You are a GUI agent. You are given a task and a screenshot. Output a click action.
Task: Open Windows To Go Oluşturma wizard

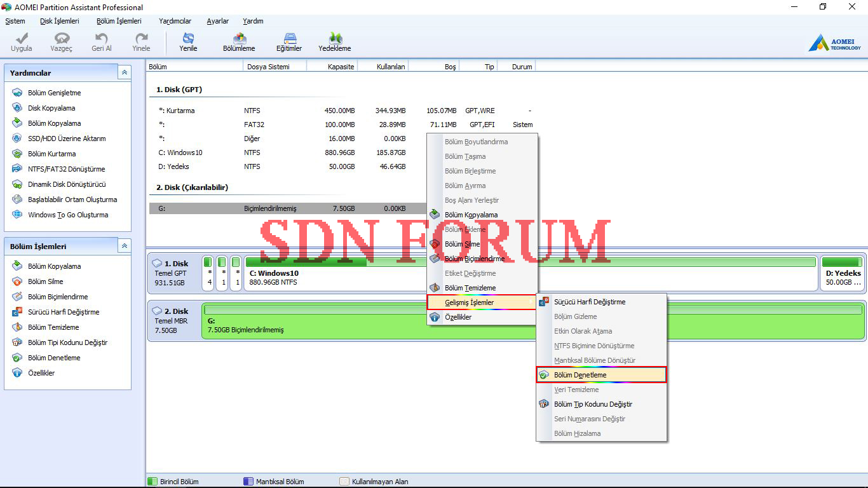coord(67,215)
